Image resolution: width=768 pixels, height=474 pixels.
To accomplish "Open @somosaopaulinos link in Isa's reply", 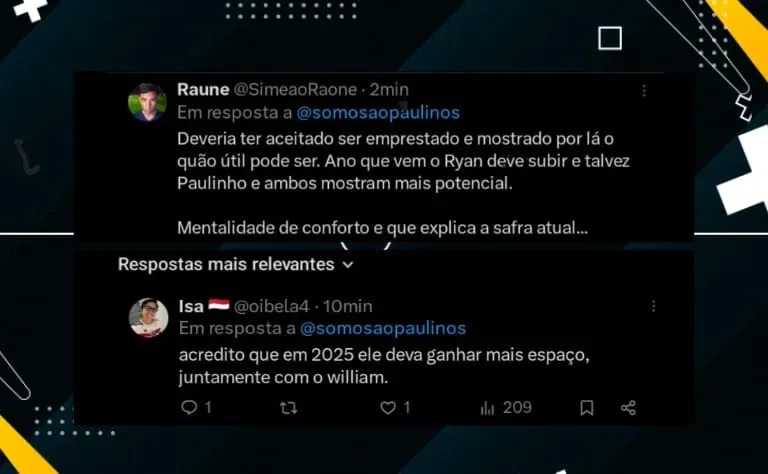I will (x=383, y=328).
